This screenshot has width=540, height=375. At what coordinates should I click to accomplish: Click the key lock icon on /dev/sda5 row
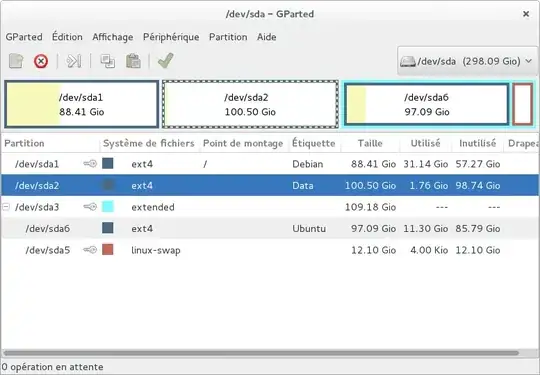click(x=90, y=250)
